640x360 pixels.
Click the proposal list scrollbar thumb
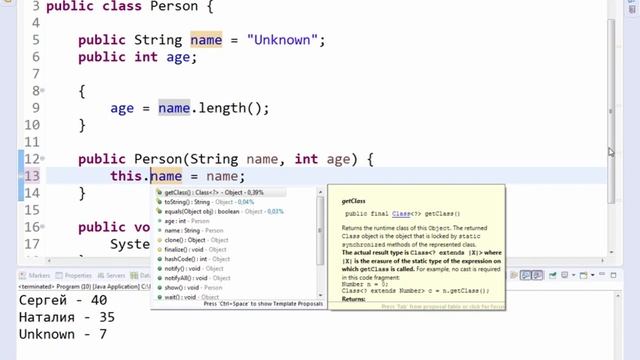320,231
